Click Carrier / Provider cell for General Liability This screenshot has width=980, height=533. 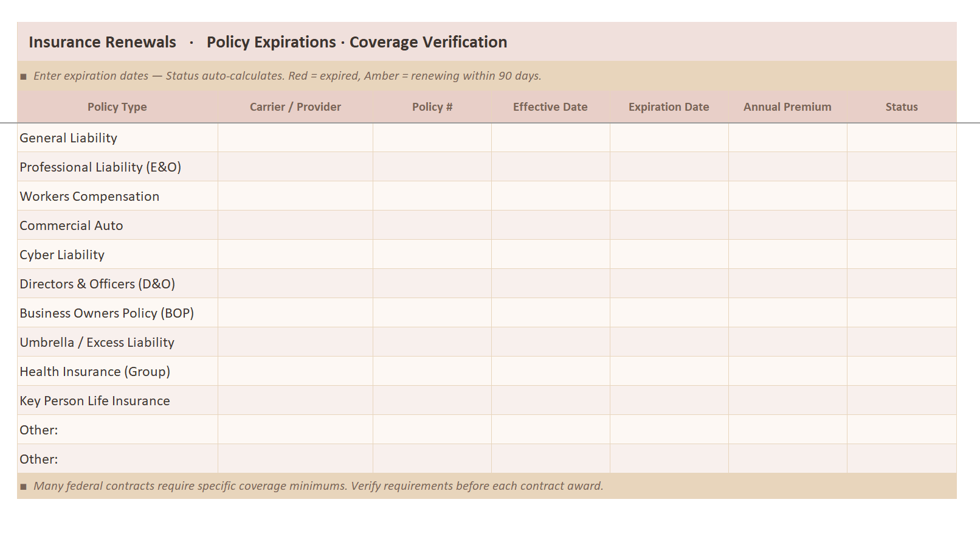point(295,138)
